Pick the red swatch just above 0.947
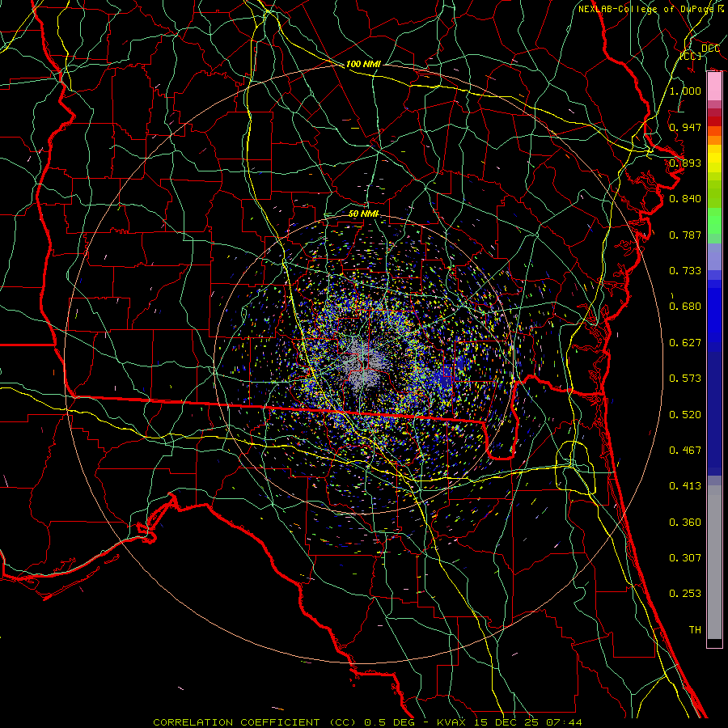Screen dimensions: 728x728 [714, 121]
